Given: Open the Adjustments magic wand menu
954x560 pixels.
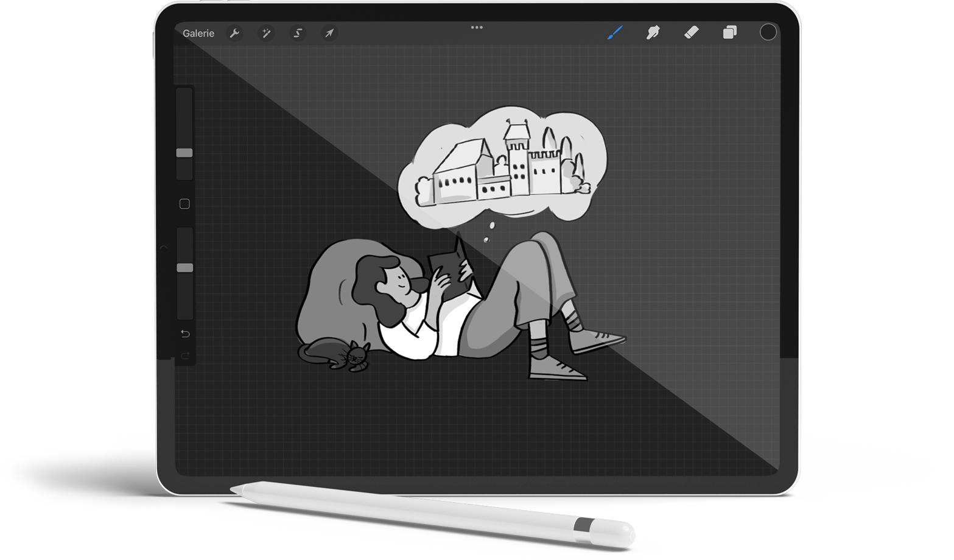Looking at the screenshot, I should [x=266, y=33].
